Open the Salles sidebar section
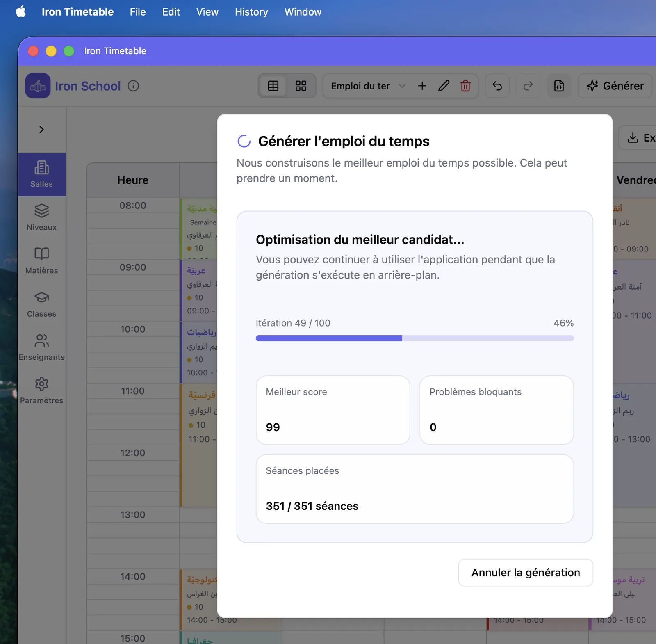The image size is (656, 644). pos(42,174)
